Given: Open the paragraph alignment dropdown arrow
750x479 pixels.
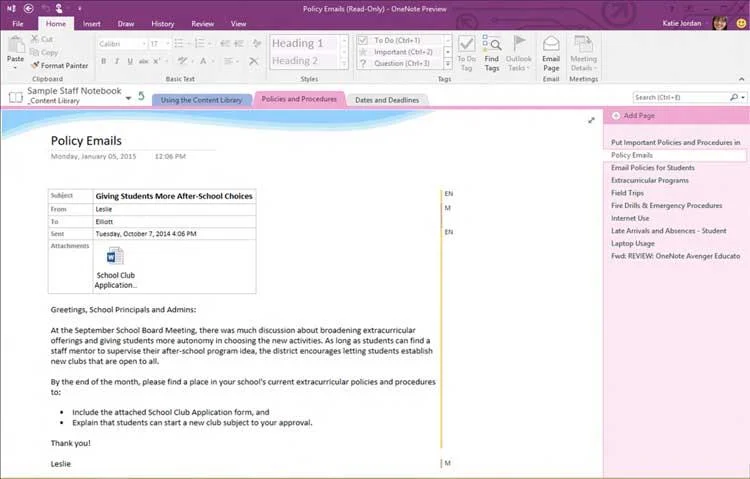Looking at the screenshot, I should 238,61.
